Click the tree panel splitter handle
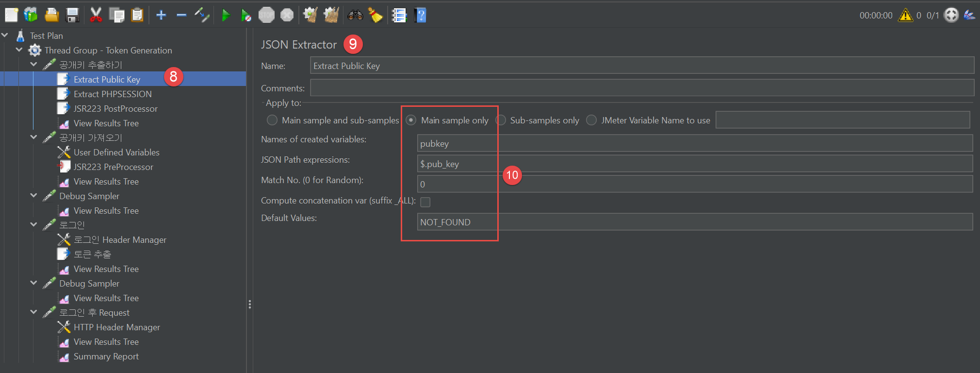The width and height of the screenshot is (980, 373). [249, 304]
